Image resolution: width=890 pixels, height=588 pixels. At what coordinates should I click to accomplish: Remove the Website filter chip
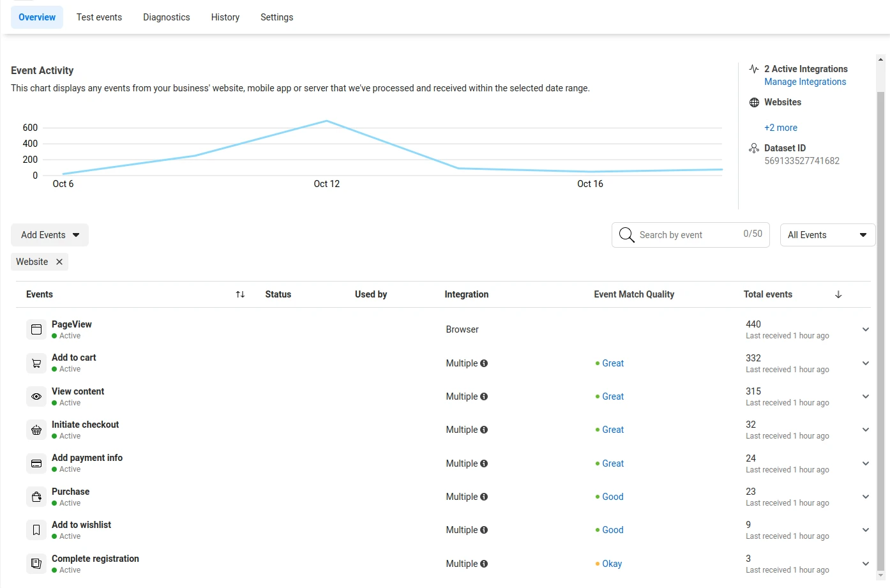(59, 262)
